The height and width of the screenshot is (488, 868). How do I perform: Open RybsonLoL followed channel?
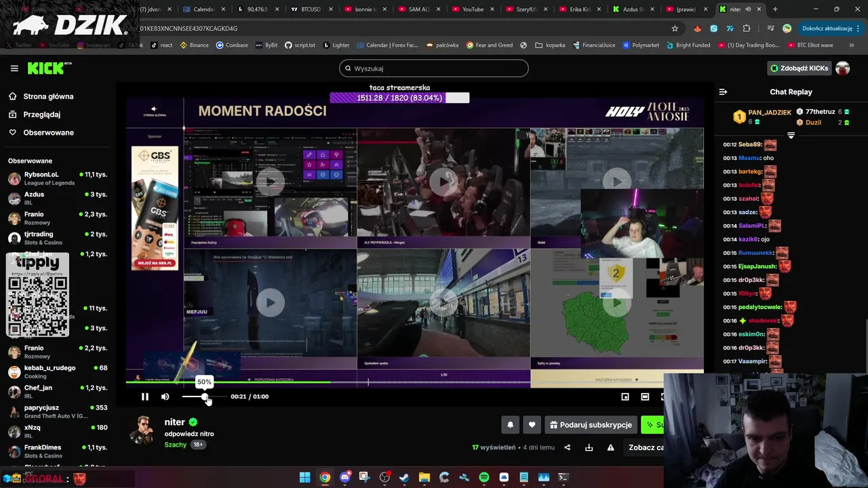(58, 178)
